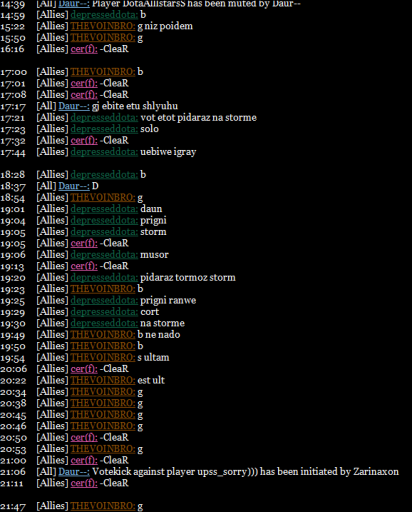The height and width of the screenshot is (512, 412).
Task: Open depresseddota's name beside 'prigni ranwe'
Action: pyautogui.click(x=104, y=300)
